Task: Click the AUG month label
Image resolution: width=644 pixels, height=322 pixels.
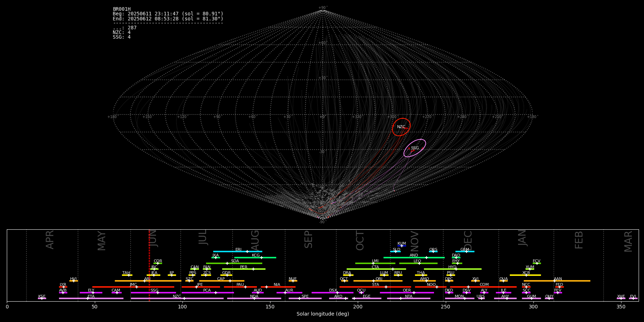Action: tap(255, 240)
